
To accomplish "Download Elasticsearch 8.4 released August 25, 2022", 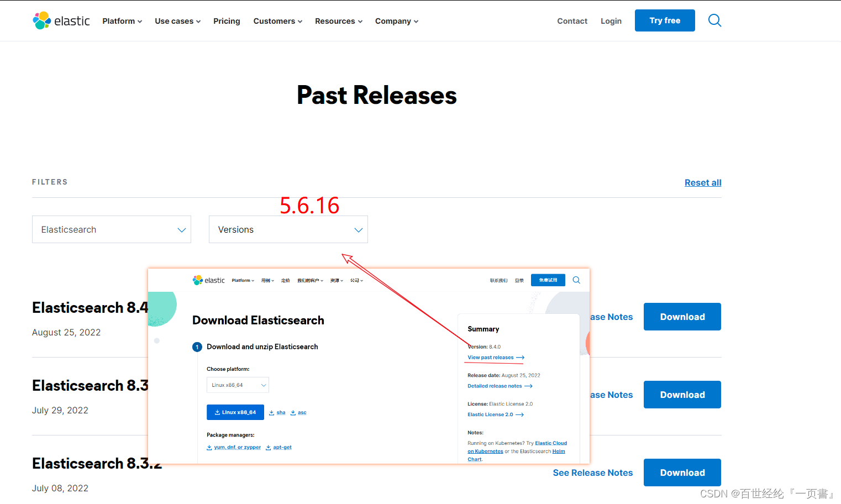I will point(682,317).
